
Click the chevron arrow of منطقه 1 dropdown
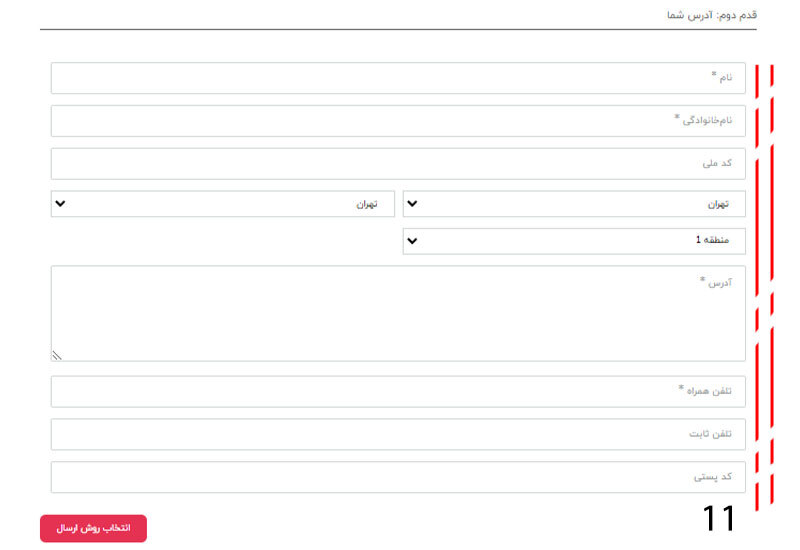point(413,241)
